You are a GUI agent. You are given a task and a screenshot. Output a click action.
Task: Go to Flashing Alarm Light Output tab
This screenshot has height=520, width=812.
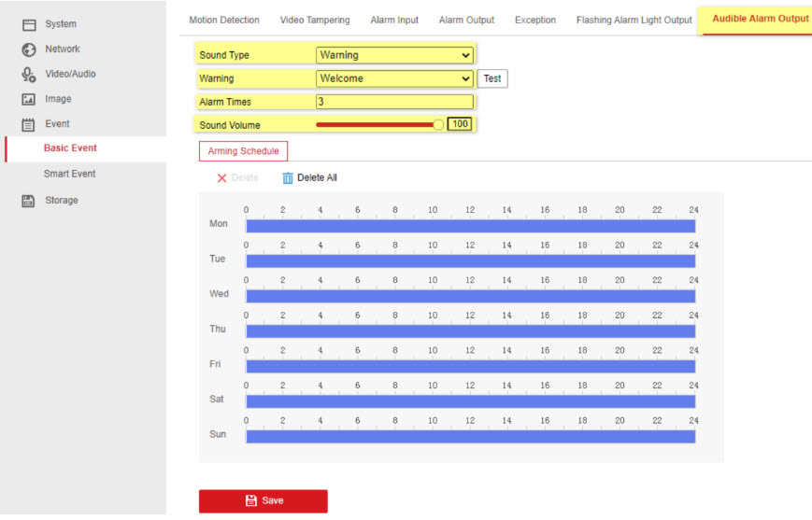pos(634,20)
